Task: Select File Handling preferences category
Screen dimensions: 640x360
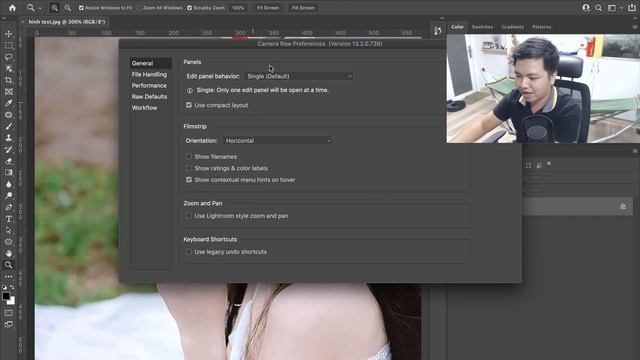Action: click(x=149, y=74)
